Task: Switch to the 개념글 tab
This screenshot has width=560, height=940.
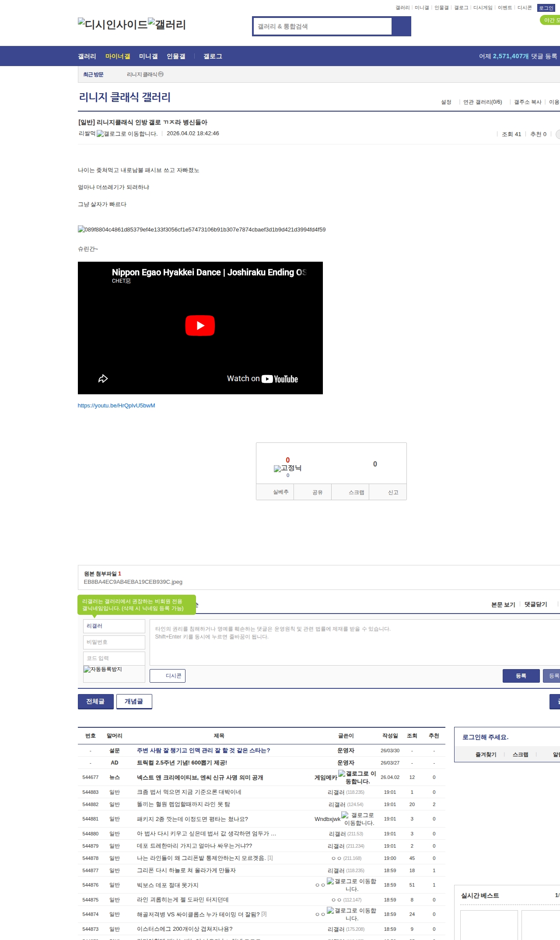Action: tap(134, 701)
